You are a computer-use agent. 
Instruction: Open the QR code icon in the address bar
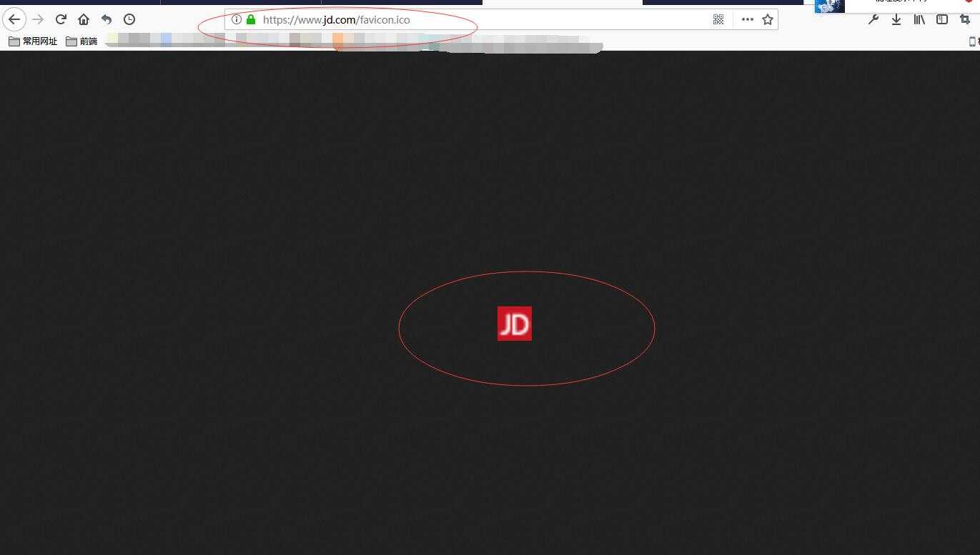tap(718, 19)
